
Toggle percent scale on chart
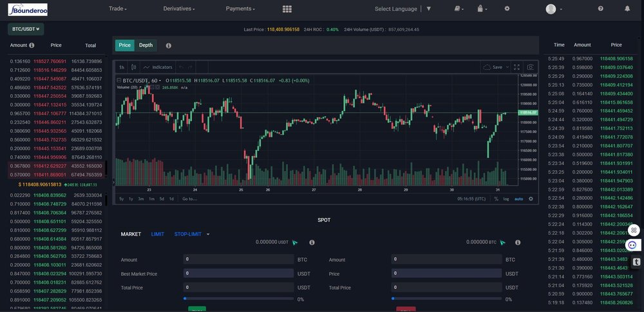(496, 199)
